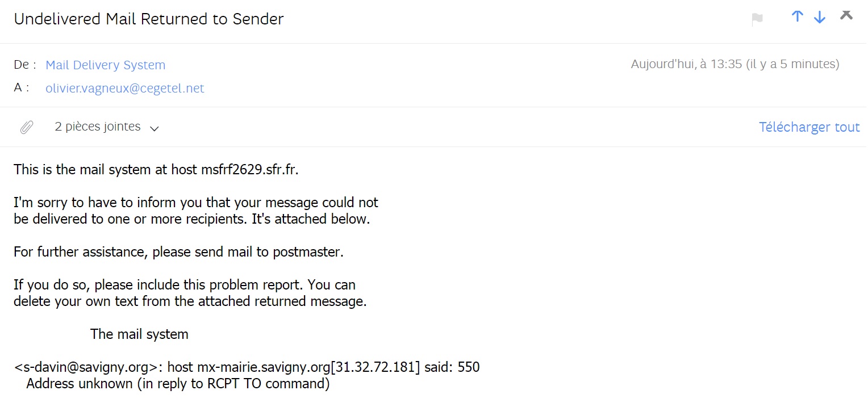Click the line mentioning host msfrf2629.sfr.fr
The height and width of the screenshot is (407, 868).
(156, 170)
